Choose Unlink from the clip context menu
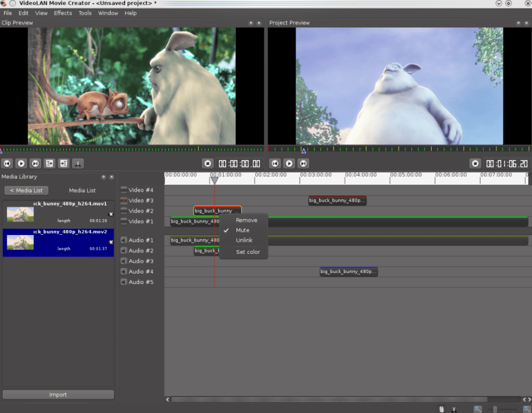 coord(244,240)
